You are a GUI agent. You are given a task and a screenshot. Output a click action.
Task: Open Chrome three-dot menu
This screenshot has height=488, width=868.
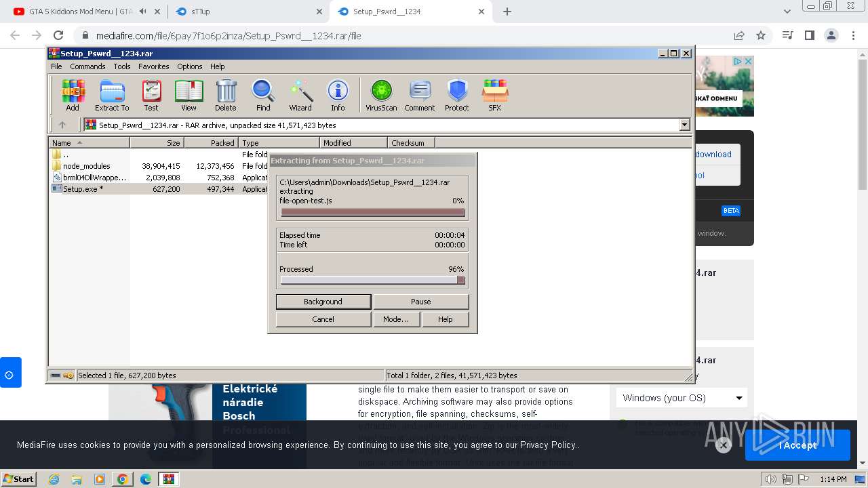point(852,35)
